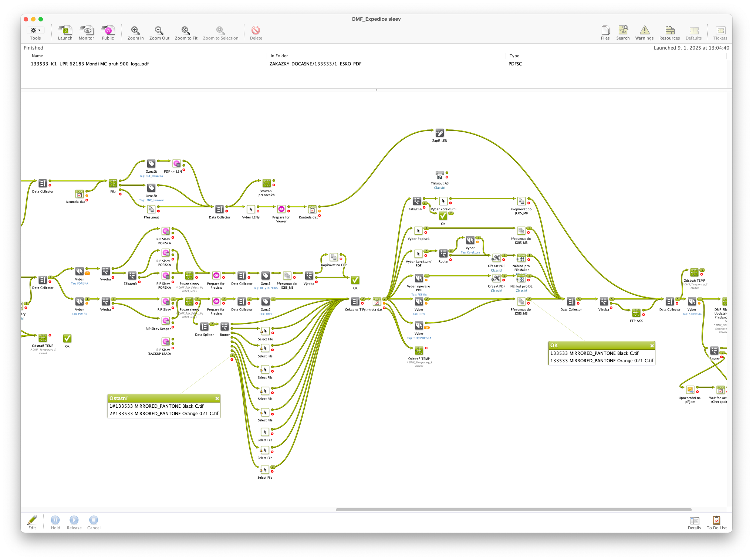This screenshot has width=753, height=560.
Task: Click the Zapiš LEN node icon
Action: [x=439, y=133]
